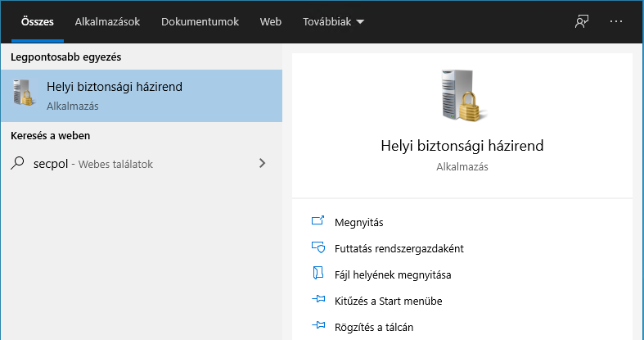Click the large Helyi biztonsági házirend preview icon
Screen dimensions: 644x340
coord(462,97)
